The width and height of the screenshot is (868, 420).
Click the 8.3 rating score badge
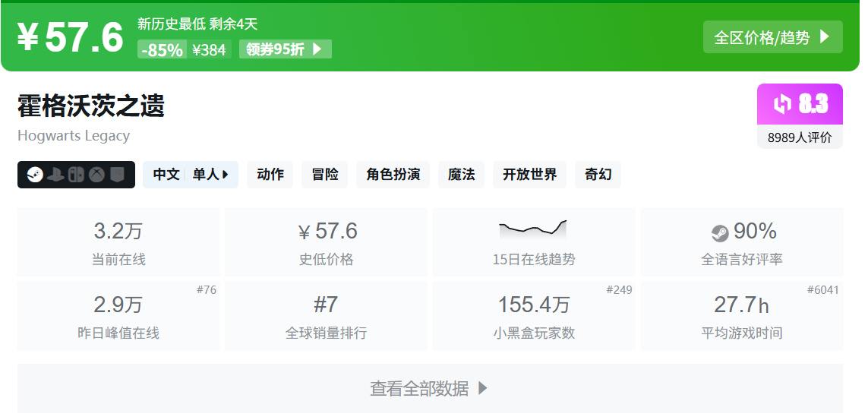pyautogui.click(x=800, y=104)
